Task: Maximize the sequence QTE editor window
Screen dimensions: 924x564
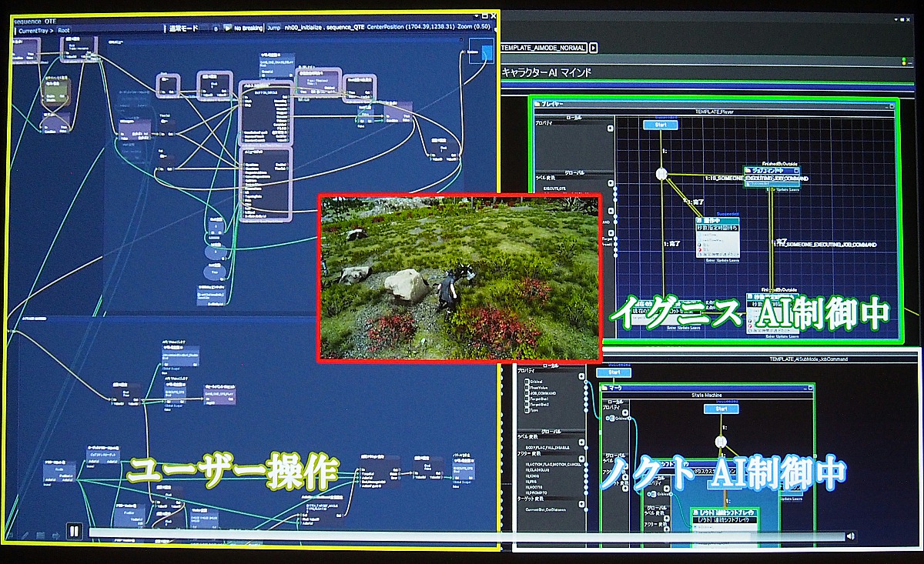Action: tap(487, 15)
